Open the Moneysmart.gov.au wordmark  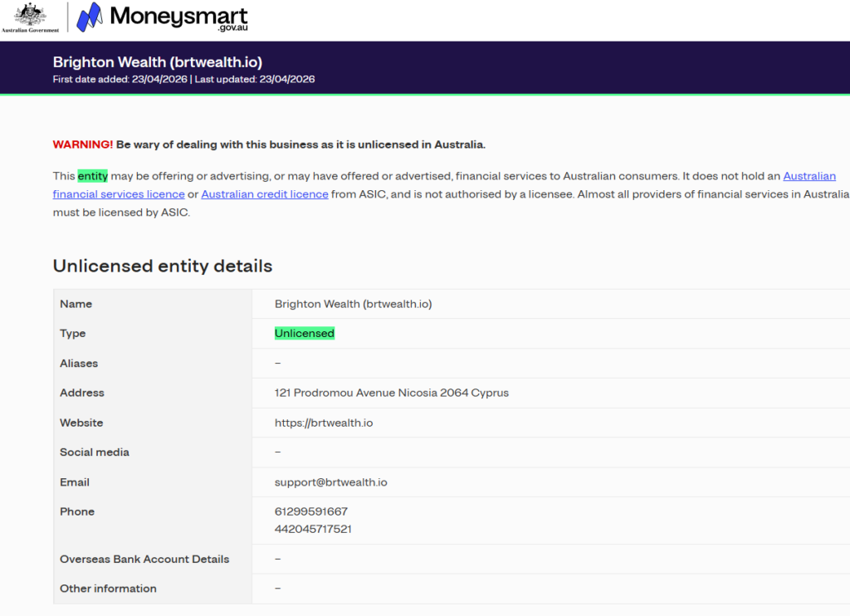pos(179,18)
